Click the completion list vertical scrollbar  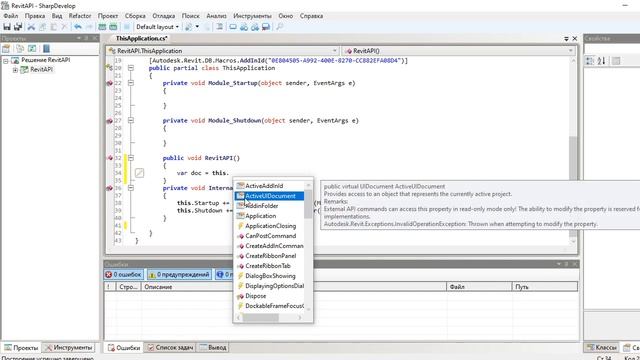click(x=308, y=247)
